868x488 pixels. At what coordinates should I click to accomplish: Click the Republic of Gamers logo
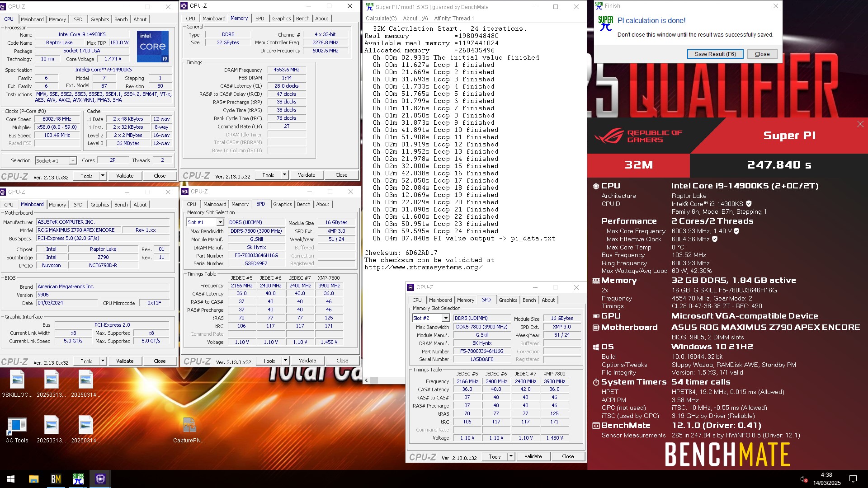pyautogui.click(x=638, y=136)
